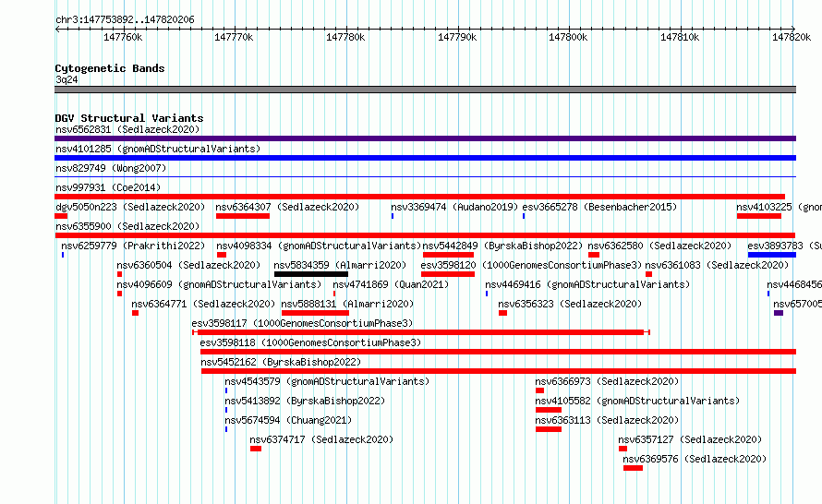Open nsv5888131 (Almarri2020) label
This screenshot has height=504, width=822.
347,304
